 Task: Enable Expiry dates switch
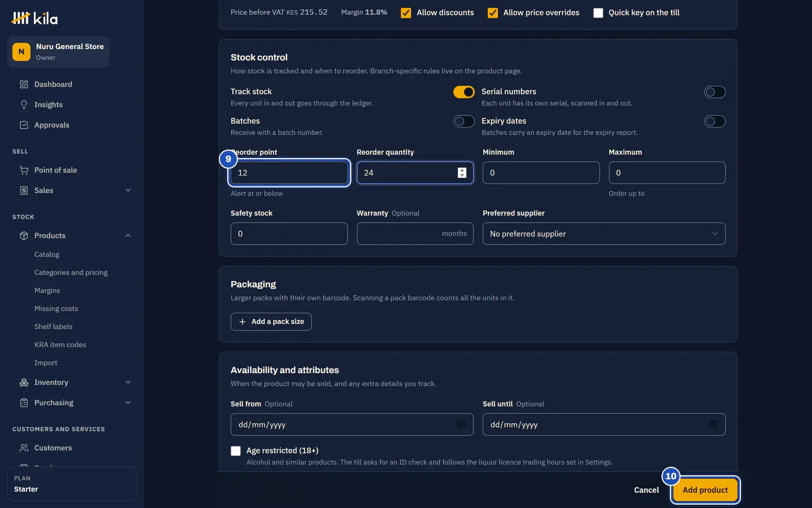click(x=715, y=121)
